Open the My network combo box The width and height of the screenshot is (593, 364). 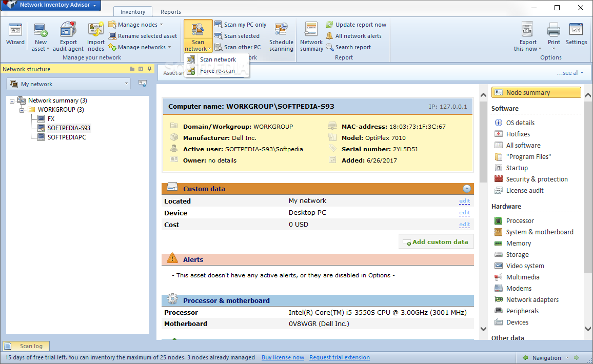68,84
